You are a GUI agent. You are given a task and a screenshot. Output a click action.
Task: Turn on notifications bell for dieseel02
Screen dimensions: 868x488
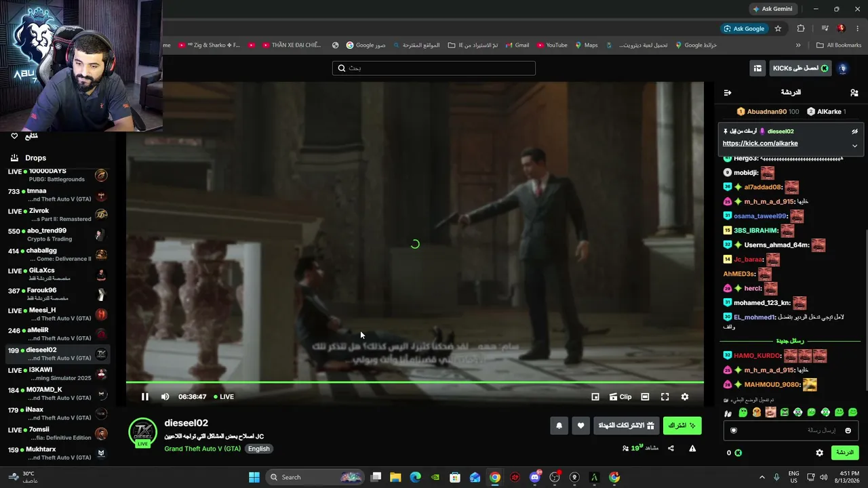click(x=559, y=426)
